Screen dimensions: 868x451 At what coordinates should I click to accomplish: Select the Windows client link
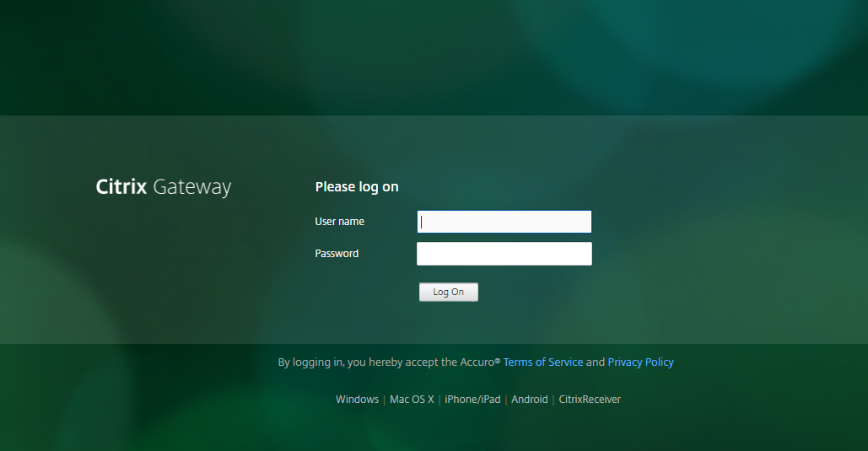pos(357,399)
